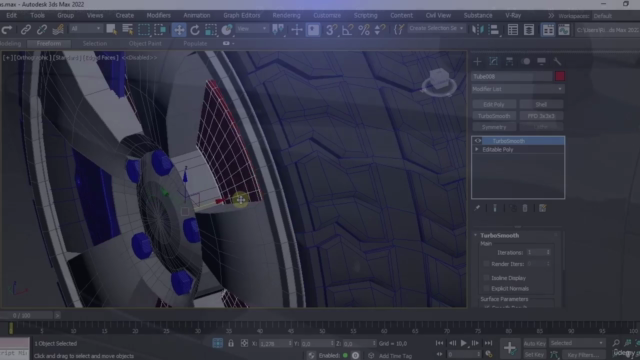Click the Shell modifier button
This screenshot has width=640, height=360.
pyautogui.click(x=541, y=104)
